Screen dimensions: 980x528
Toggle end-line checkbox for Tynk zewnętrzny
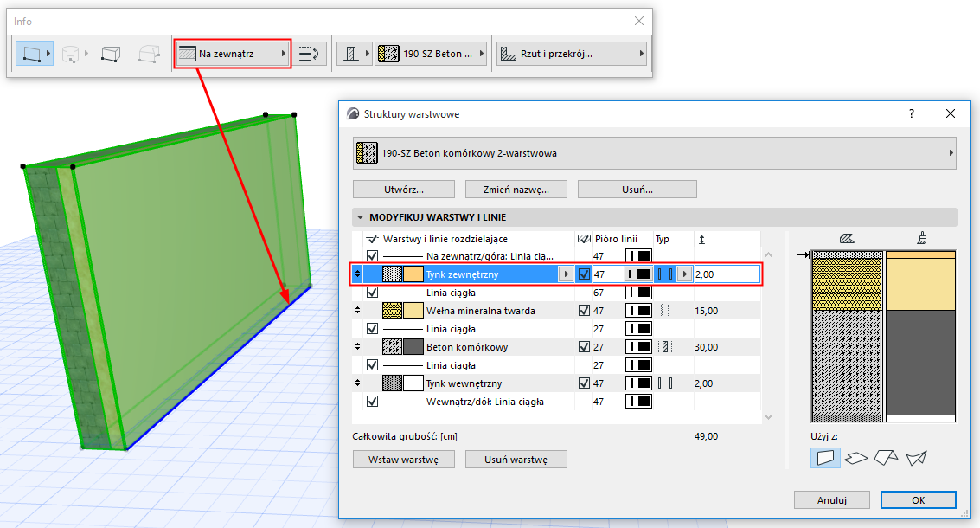tap(585, 274)
